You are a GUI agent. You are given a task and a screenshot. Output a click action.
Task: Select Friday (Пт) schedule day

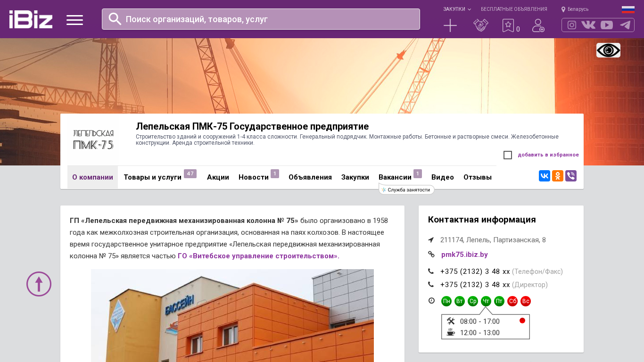tap(499, 301)
